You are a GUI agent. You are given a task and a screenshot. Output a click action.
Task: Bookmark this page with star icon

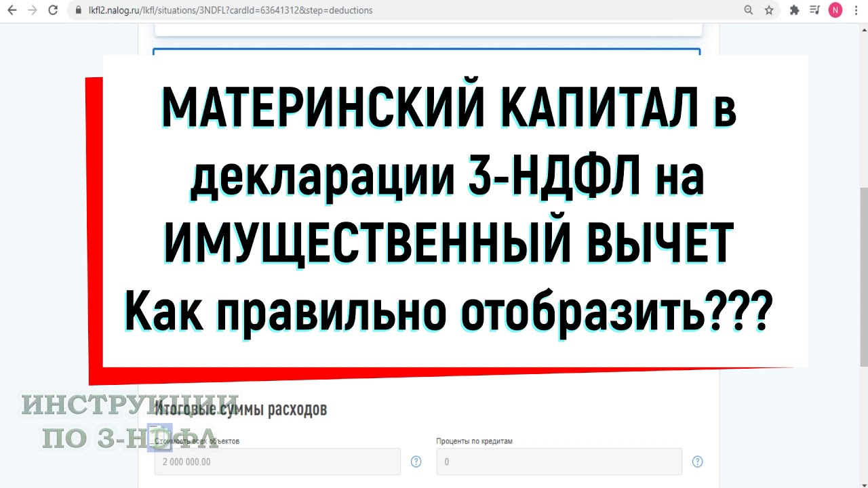click(769, 10)
